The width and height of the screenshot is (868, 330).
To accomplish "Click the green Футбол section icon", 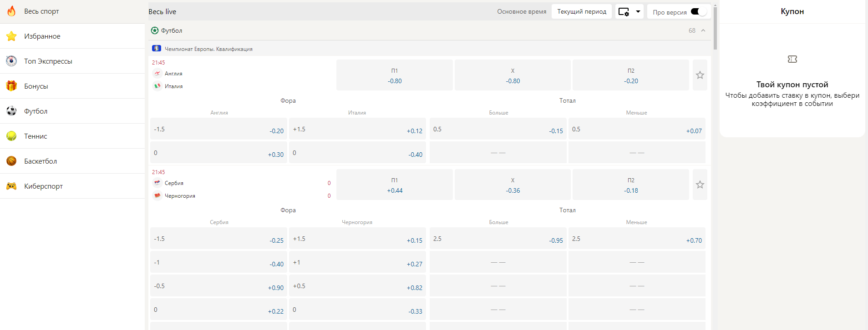I will [155, 30].
